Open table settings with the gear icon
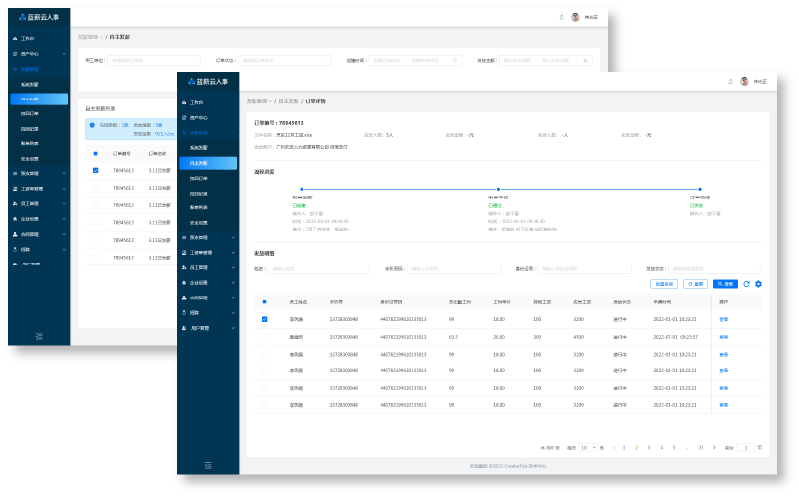Screen dimensions: 799x497 pyautogui.click(x=758, y=284)
